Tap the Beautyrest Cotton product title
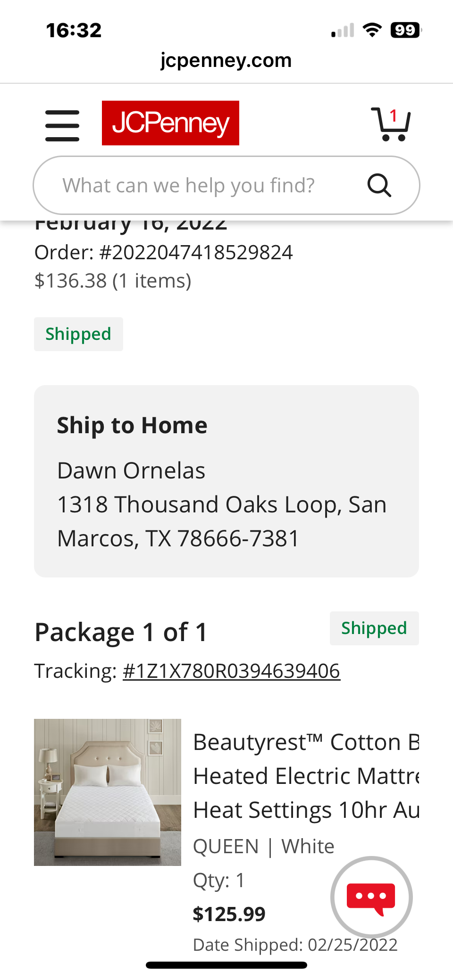453x980 pixels. [x=306, y=776]
